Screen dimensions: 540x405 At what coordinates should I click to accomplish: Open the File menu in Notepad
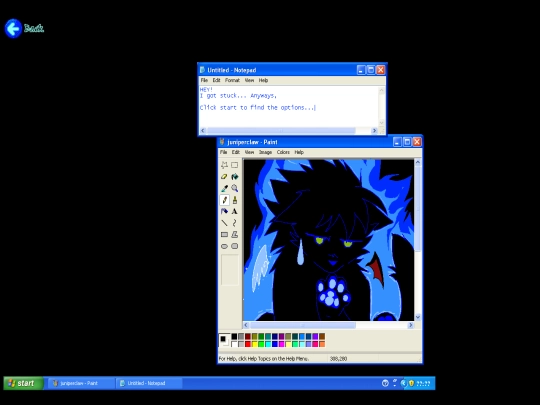[x=204, y=80]
